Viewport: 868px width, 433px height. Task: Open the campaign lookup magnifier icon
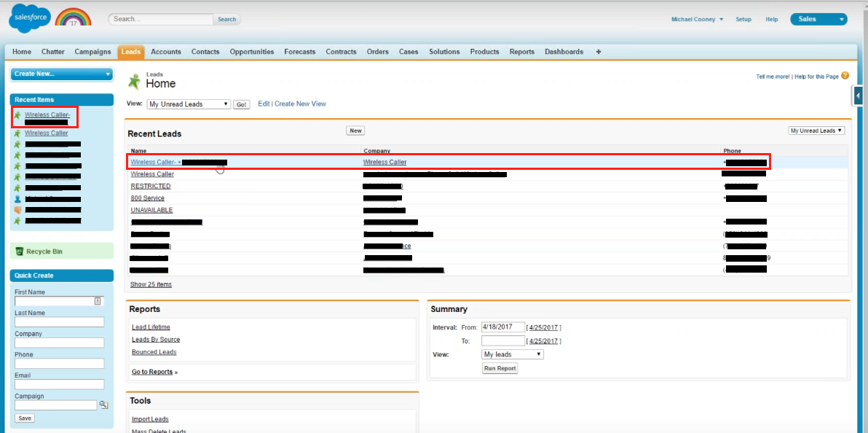pyautogui.click(x=103, y=405)
